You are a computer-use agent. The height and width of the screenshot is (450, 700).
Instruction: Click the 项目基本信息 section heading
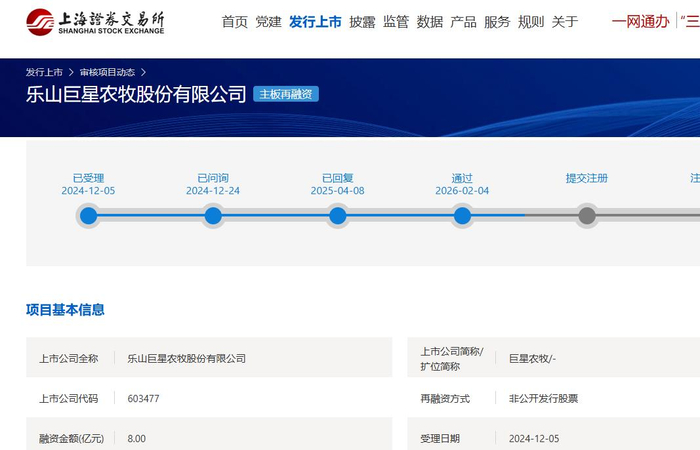65,310
